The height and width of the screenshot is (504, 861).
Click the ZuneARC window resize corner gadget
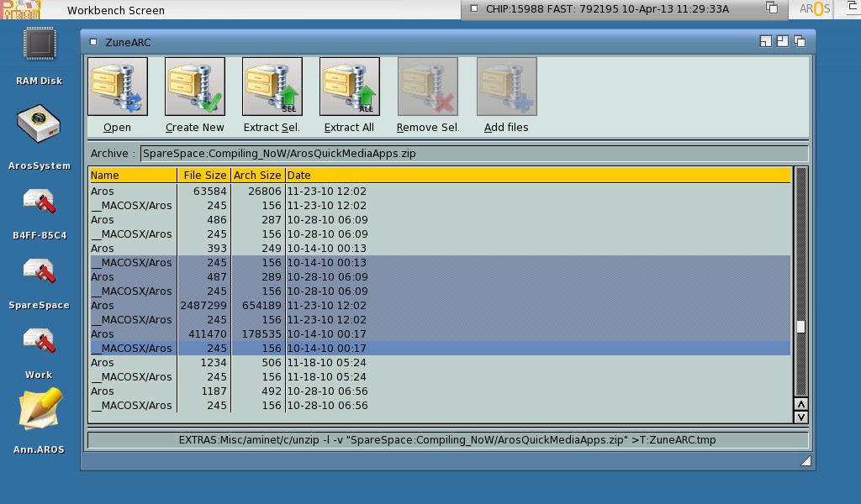pos(806,460)
